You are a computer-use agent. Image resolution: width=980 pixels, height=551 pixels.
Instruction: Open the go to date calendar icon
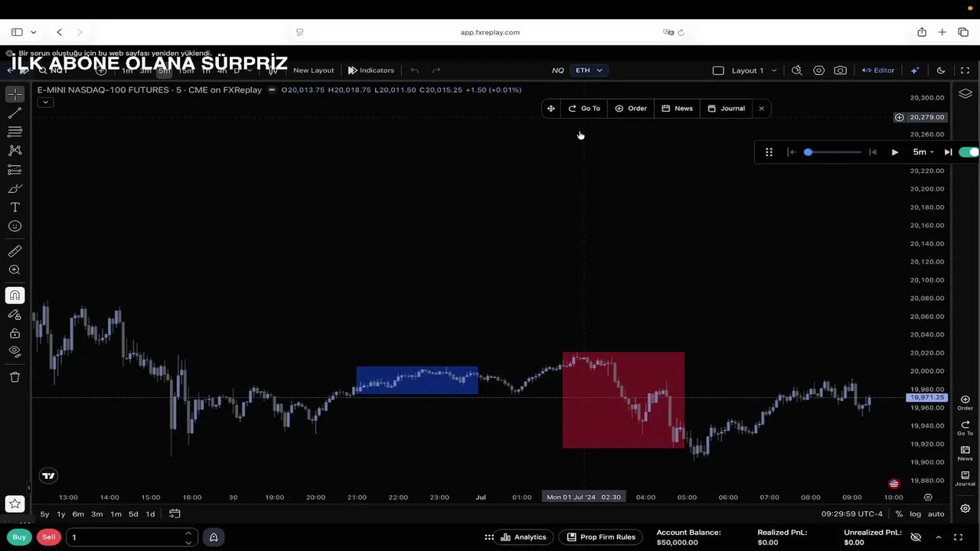click(175, 514)
